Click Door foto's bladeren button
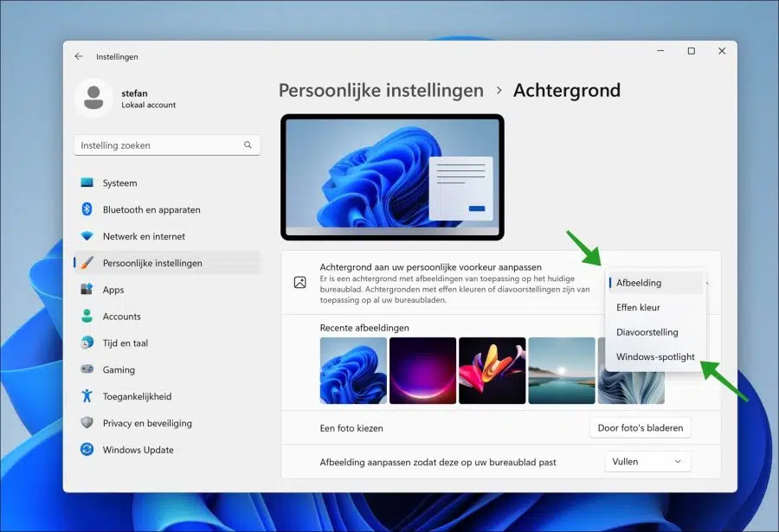 [x=641, y=427]
